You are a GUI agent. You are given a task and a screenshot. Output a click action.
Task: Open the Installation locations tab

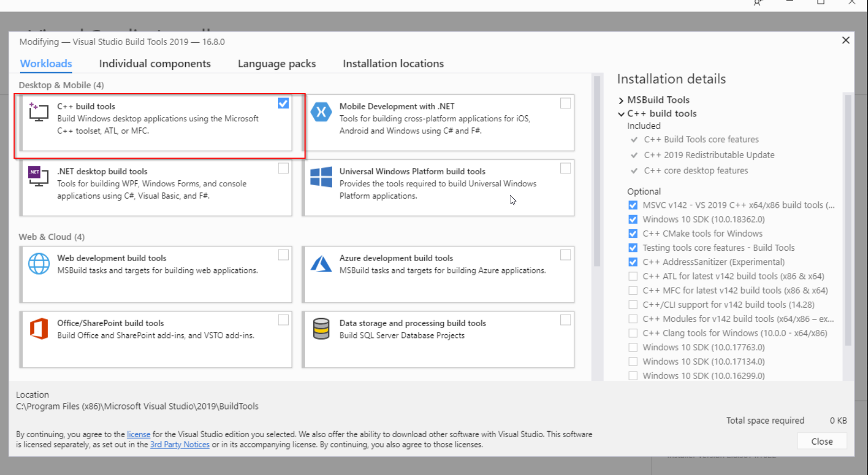click(393, 64)
